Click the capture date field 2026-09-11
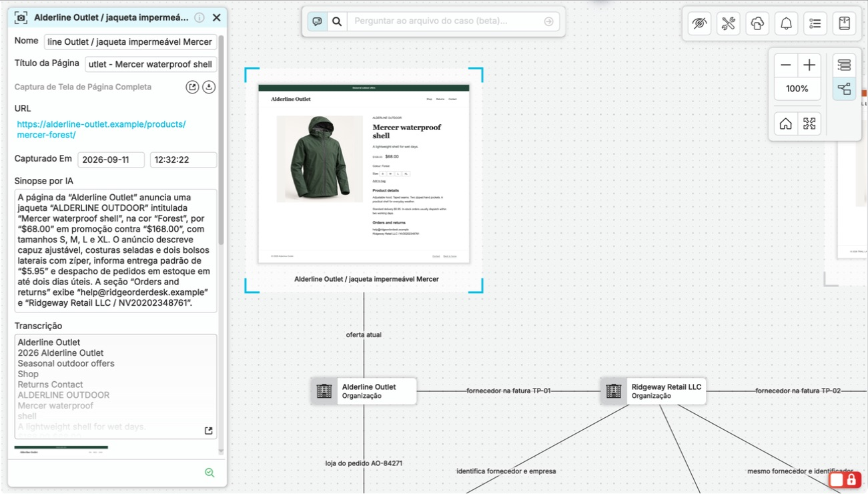 point(111,160)
